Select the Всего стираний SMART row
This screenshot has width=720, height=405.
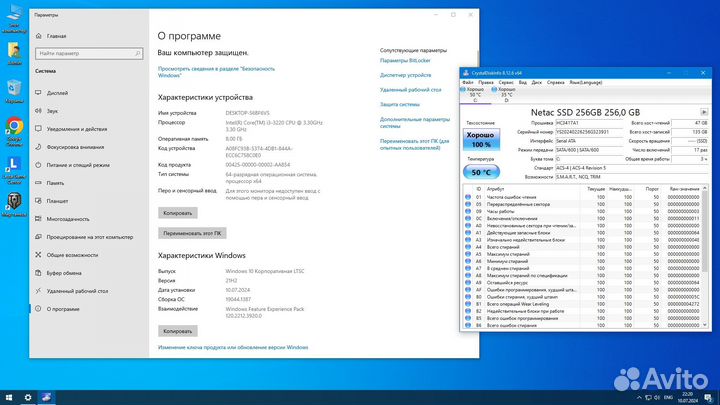(582, 247)
